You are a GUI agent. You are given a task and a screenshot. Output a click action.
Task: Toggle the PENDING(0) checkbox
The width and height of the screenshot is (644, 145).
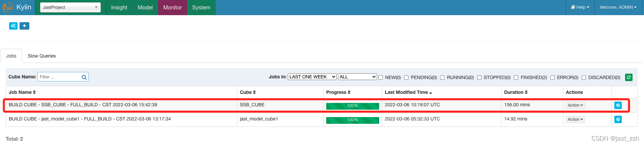(406, 77)
